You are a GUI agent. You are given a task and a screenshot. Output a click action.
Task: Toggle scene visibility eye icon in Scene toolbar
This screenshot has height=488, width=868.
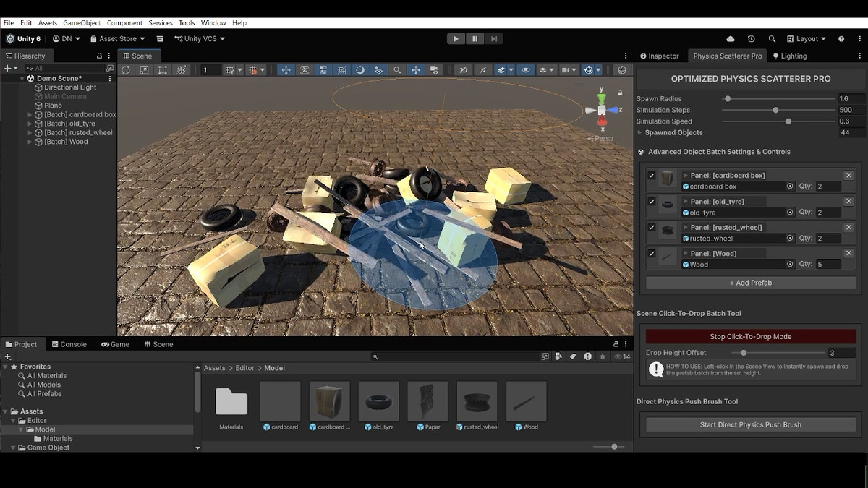(x=525, y=70)
